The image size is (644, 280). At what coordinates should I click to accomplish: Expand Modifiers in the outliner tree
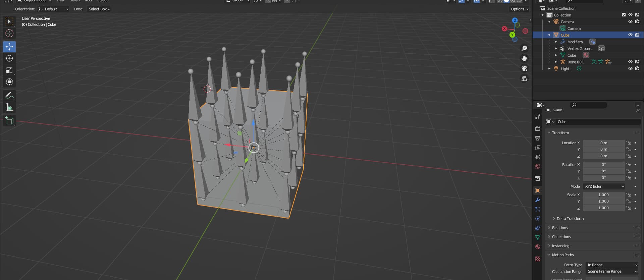point(556,42)
